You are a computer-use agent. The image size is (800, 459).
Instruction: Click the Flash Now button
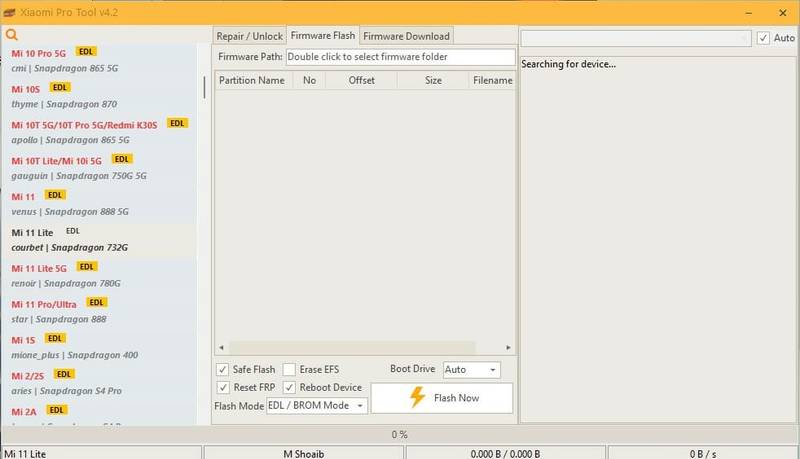pyautogui.click(x=442, y=398)
